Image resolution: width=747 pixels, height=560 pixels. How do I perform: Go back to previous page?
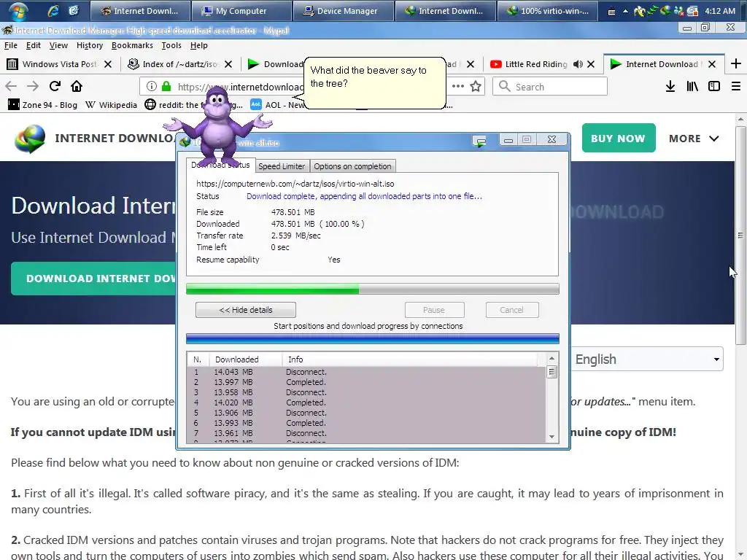pyautogui.click(x=11, y=86)
